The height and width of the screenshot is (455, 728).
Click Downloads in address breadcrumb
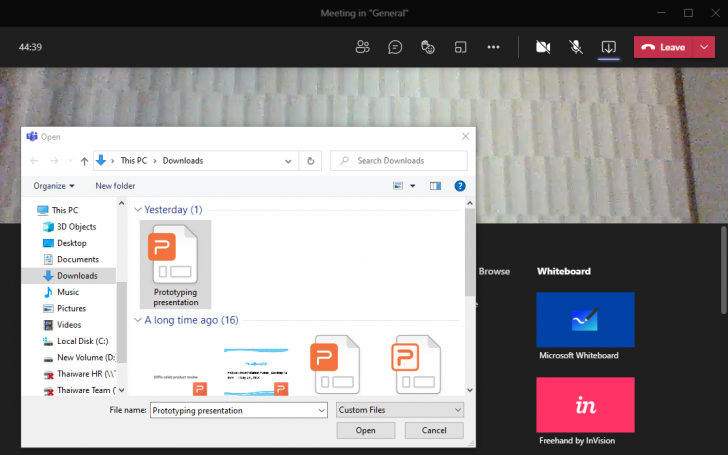coord(183,161)
